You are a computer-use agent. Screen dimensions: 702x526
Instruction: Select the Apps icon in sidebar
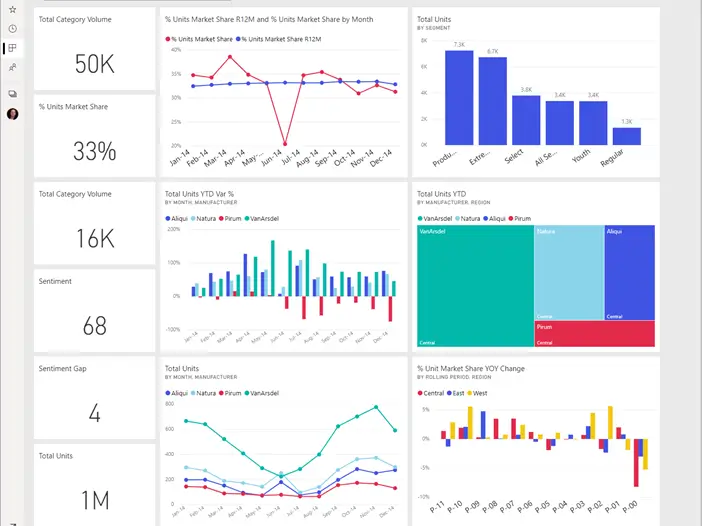pyautogui.click(x=12, y=48)
